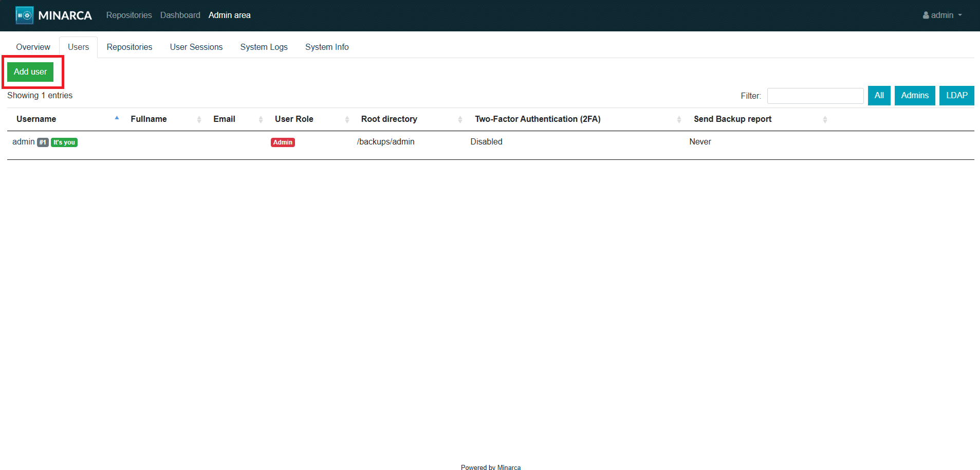Click the Disabled 2FA status cell

[486, 142]
